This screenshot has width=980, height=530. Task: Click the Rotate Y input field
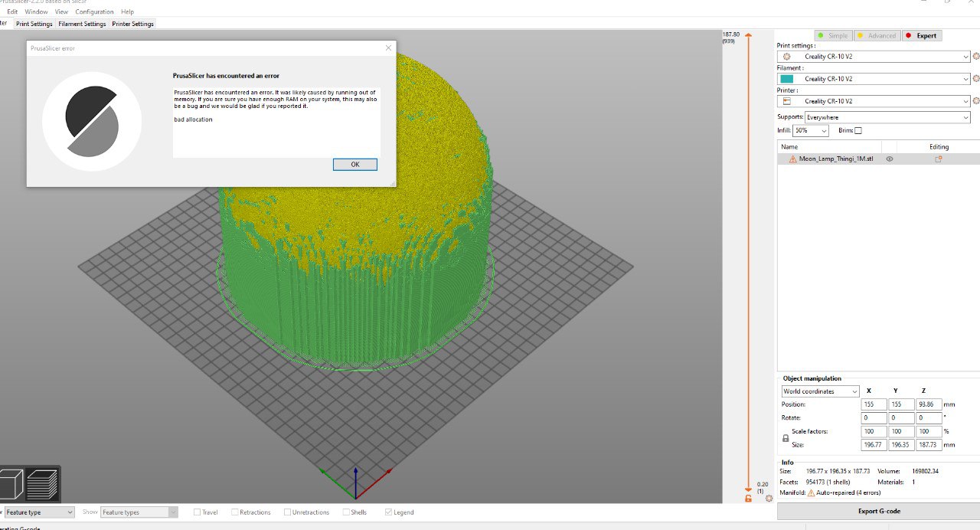tap(902, 418)
